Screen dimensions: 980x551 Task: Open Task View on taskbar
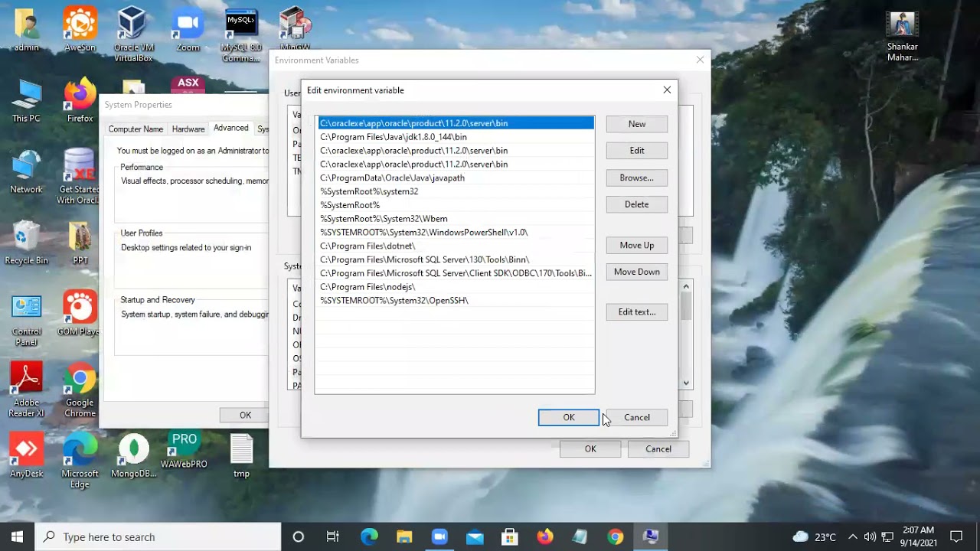(x=332, y=536)
